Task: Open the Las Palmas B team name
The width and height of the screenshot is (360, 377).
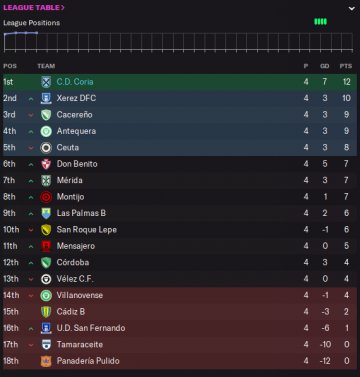Action: point(81,213)
